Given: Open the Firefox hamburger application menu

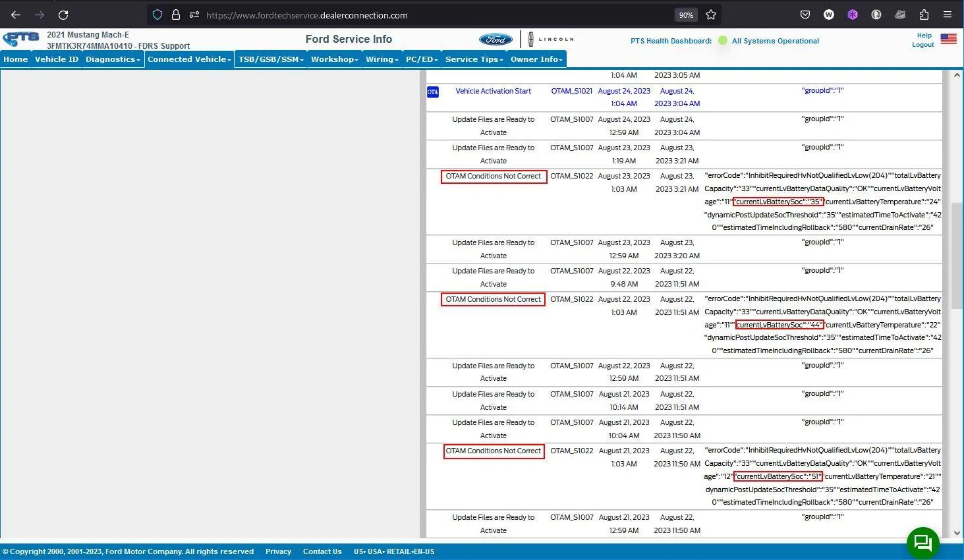Looking at the screenshot, I should [x=948, y=14].
